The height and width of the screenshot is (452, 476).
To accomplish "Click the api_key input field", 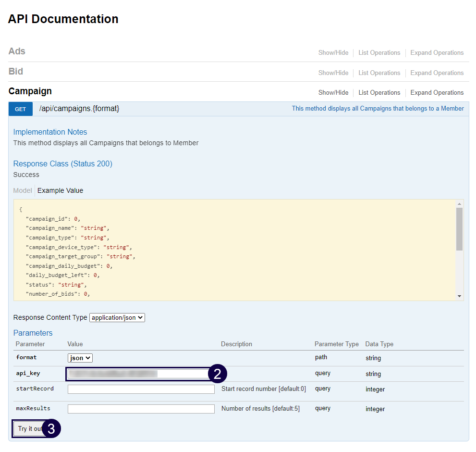I will click(x=137, y=374).
